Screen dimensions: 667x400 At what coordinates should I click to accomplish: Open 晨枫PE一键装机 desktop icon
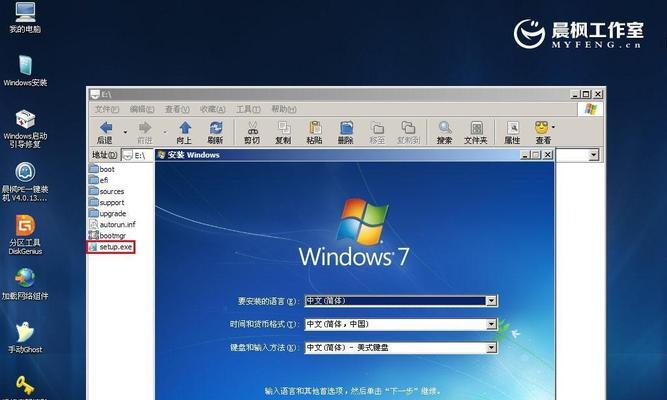coord(25,182)
